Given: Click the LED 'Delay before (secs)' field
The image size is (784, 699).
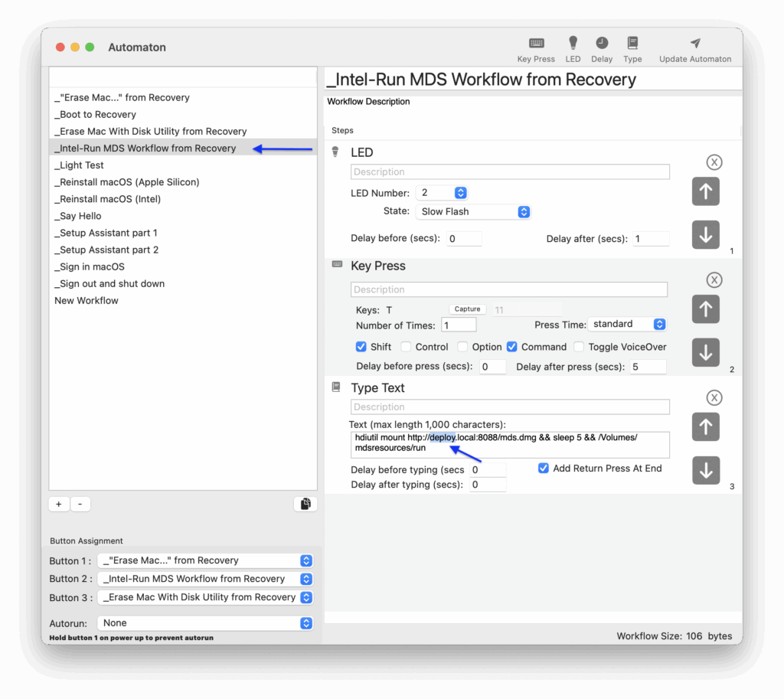Looking at the screenshot, I should click(x=465, y=239).
